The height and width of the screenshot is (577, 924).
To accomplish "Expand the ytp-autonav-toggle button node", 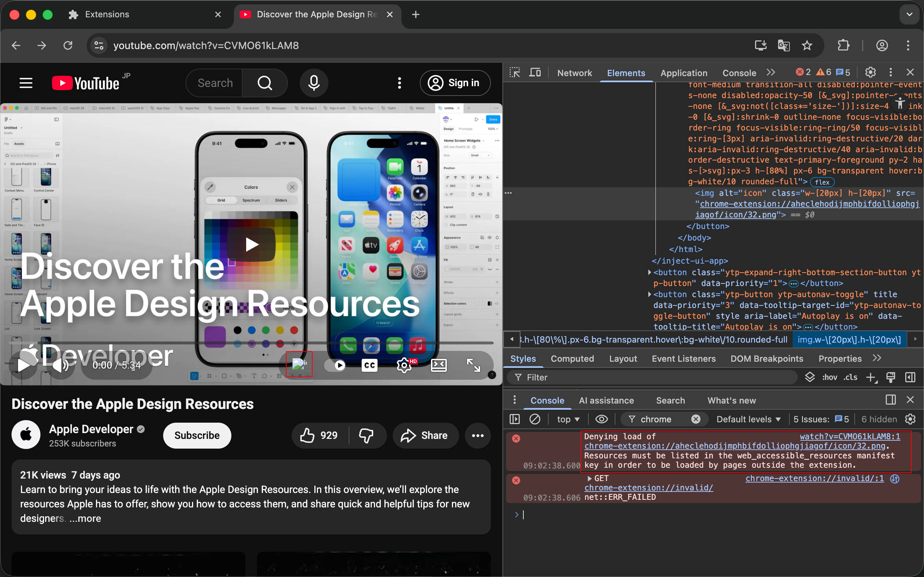I will click(649, 294).
